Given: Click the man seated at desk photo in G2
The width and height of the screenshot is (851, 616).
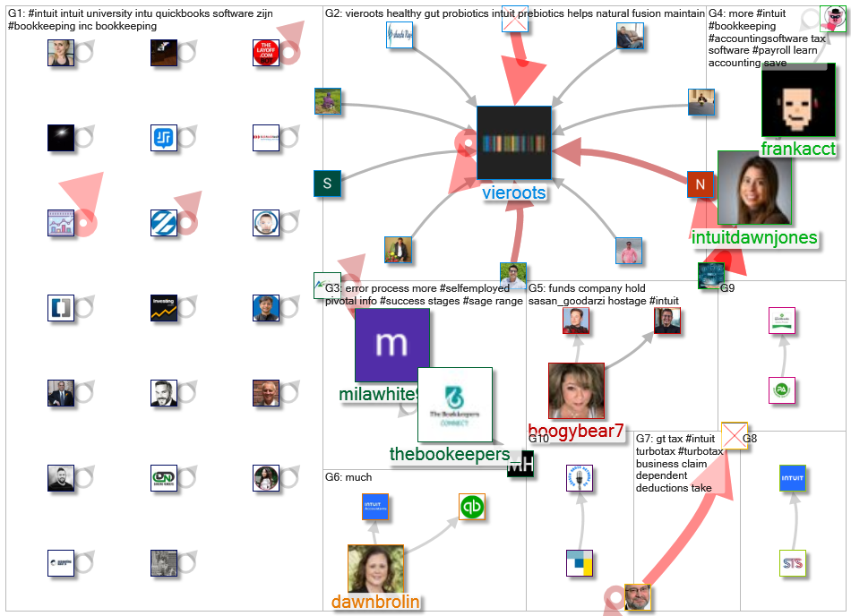Looking at the screenshot, I should (701, 102).
